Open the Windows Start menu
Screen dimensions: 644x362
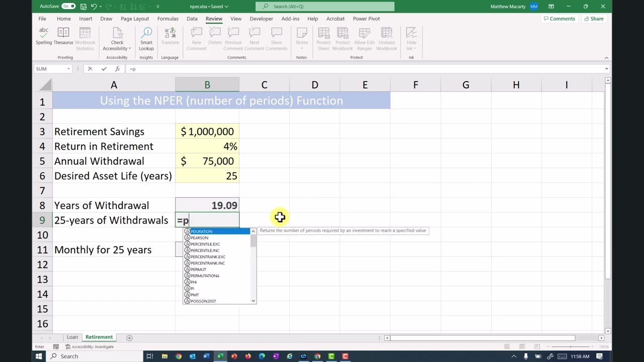tap(39, 356)
